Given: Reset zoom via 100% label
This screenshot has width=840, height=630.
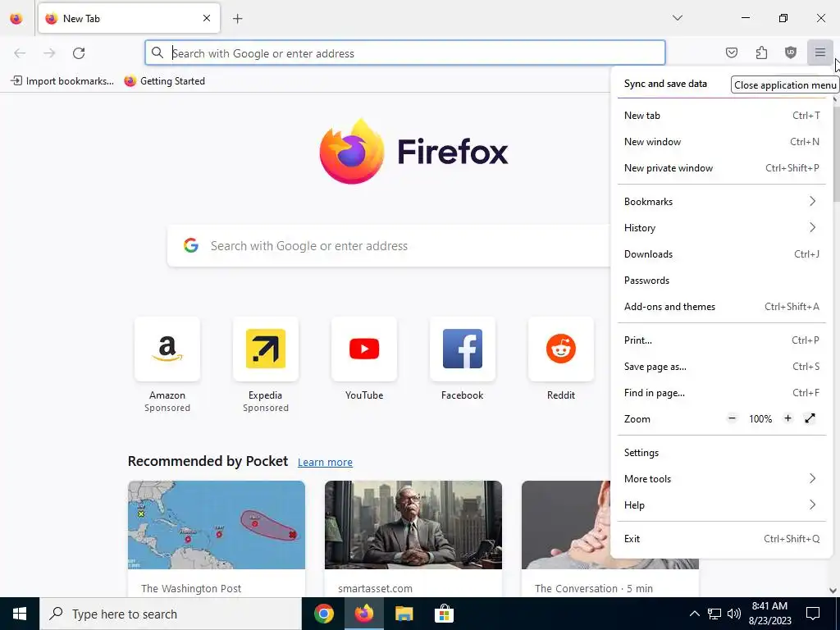Looking at the screenshot, I should tap(760, 419).
